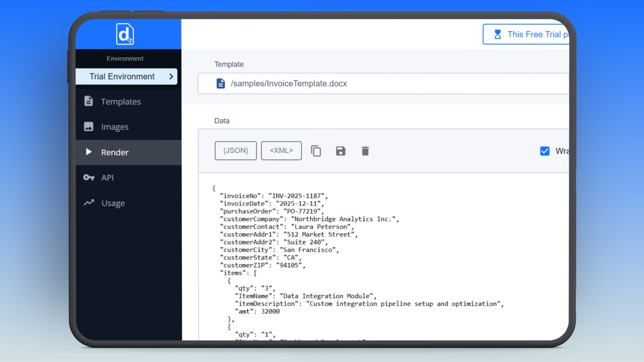Delete data with the trash icon
Viewport: 644px width, 362px height.
(365, 151)
